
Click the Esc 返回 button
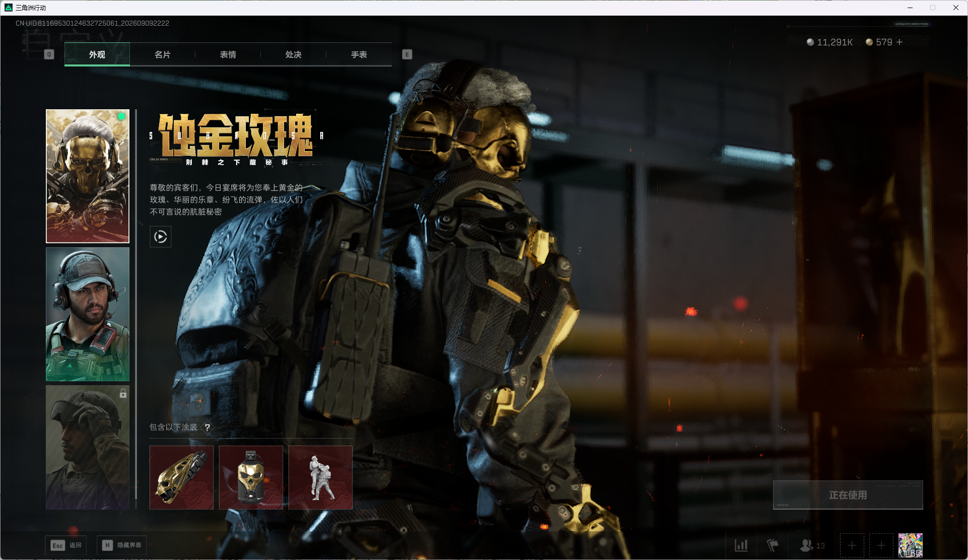pos(66,545)
